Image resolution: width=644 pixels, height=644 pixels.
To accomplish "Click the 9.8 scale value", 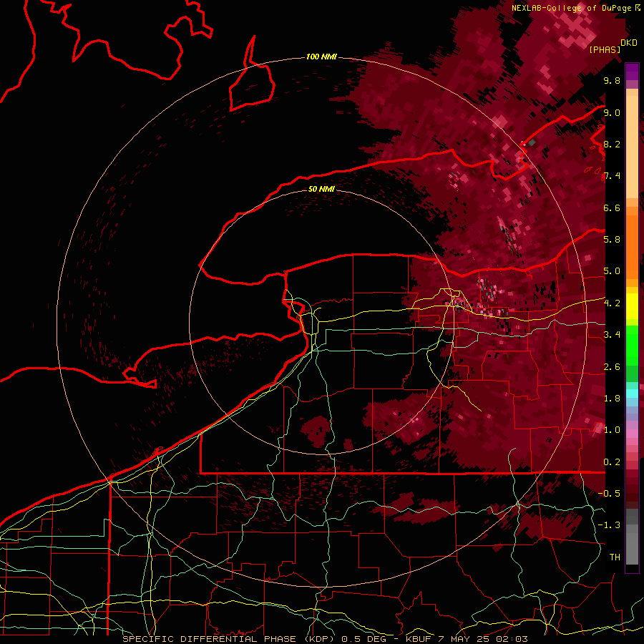I will pyautogui.click(x=612, y=81).
